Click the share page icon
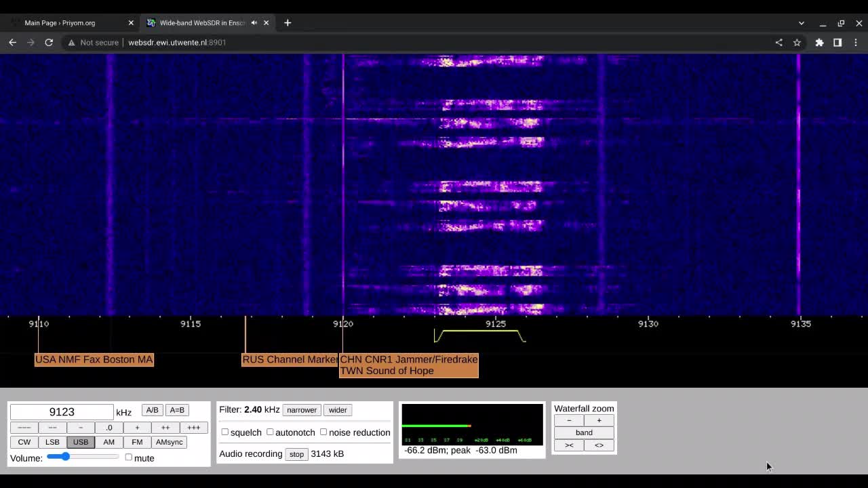 [x=778, y=42]
